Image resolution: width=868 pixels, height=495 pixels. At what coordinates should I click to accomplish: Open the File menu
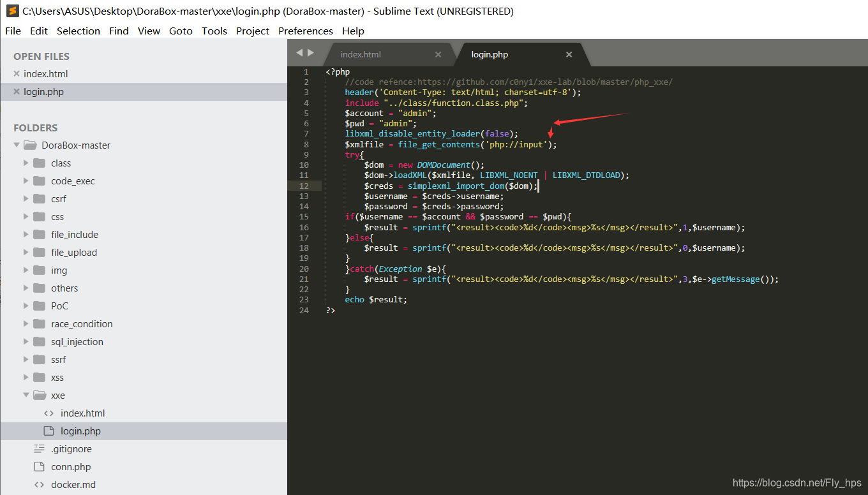click(x=13, y=31)
